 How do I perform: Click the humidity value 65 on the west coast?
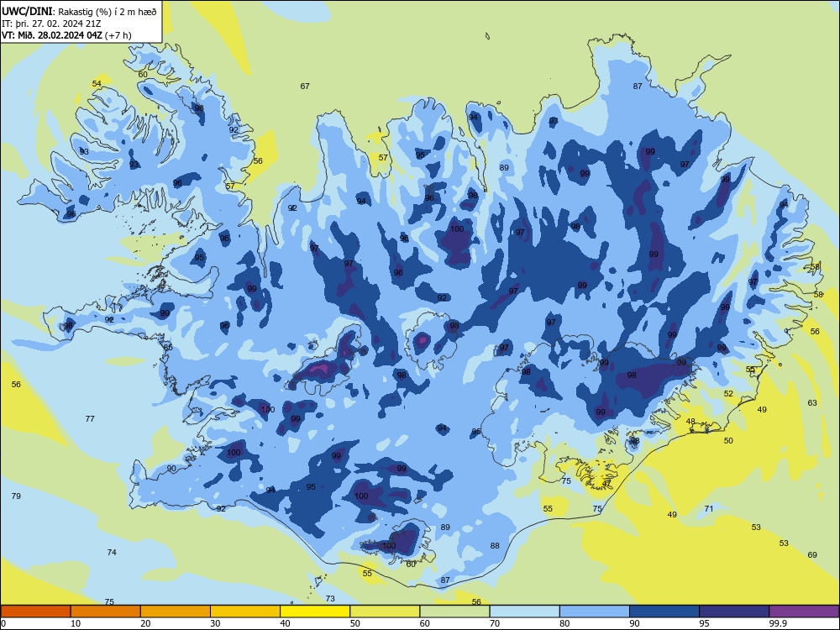[168, 347]
